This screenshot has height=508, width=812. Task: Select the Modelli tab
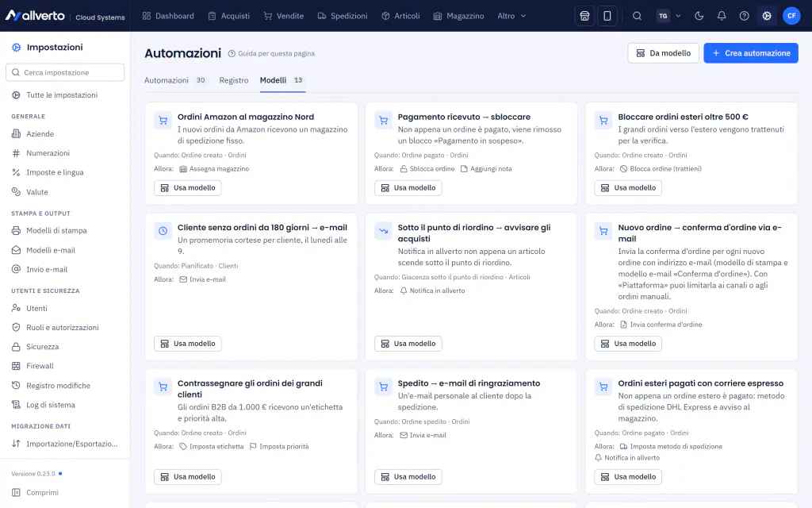tap(282, 80)
